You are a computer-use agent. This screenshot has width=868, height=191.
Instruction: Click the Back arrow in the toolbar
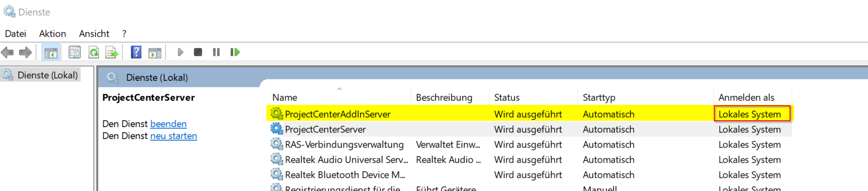pyautogui.click(x=8, y=52)
